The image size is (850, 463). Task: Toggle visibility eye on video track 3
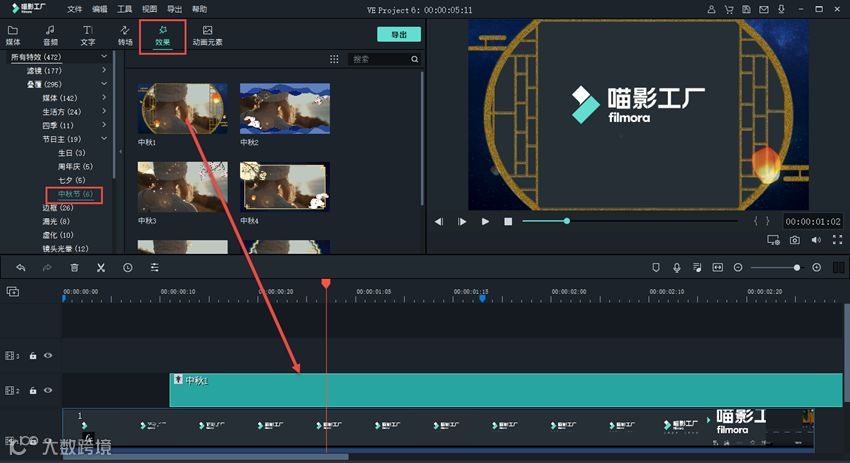[48, 356]
